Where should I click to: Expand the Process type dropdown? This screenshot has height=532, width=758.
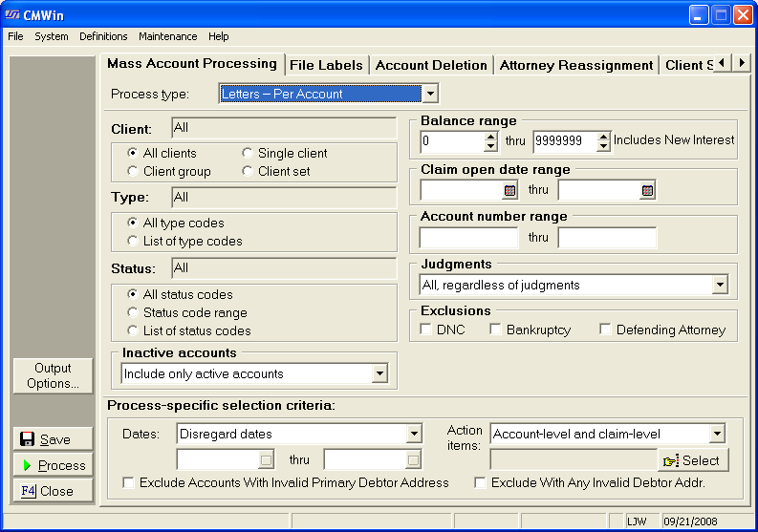pos(430,94)
